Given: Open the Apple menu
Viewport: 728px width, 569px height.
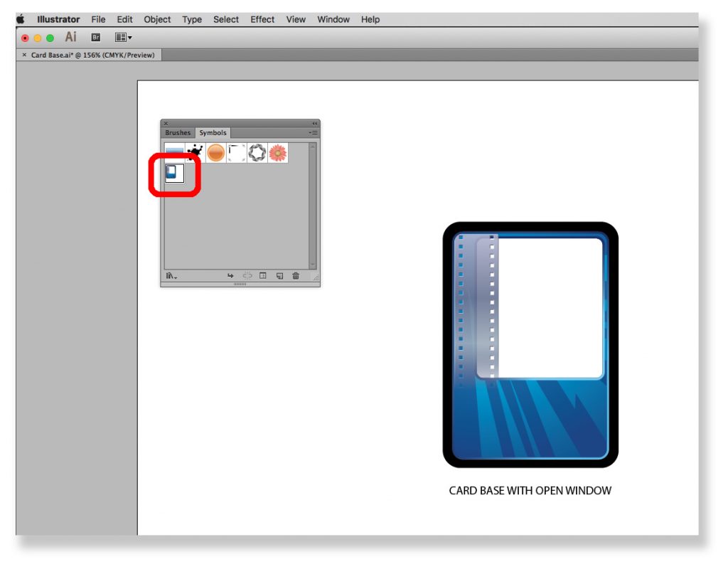Looking at the screenshot, I should (x=21, y=19).
